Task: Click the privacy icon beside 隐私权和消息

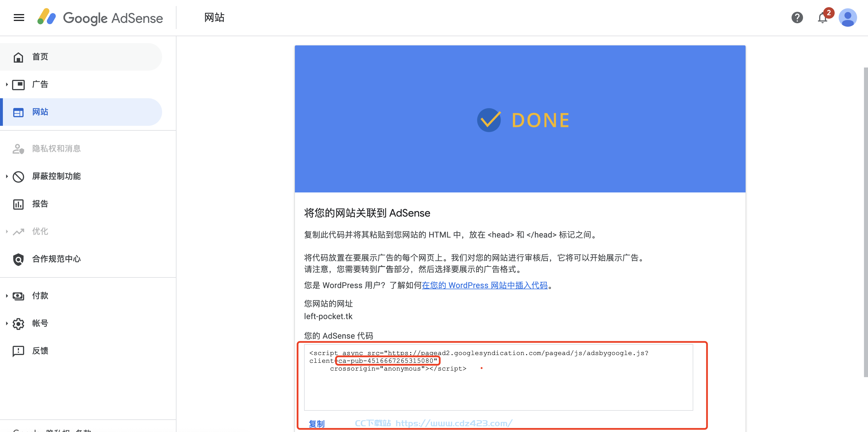Action: pos(18,149)
